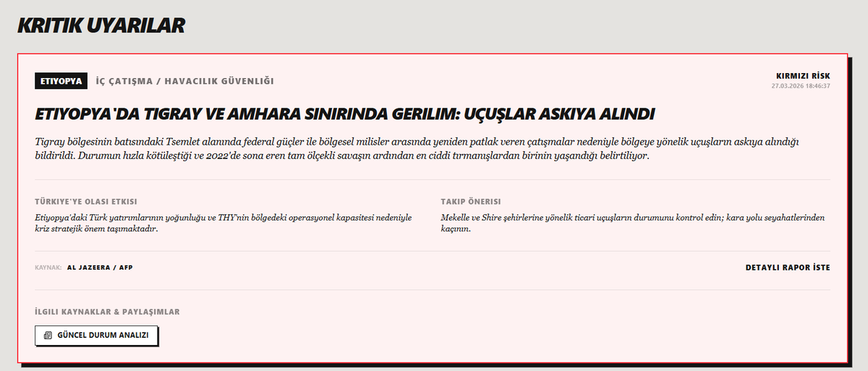
Task: Click the KRITIK UYARILAR page heading
Action: [101, 25]
